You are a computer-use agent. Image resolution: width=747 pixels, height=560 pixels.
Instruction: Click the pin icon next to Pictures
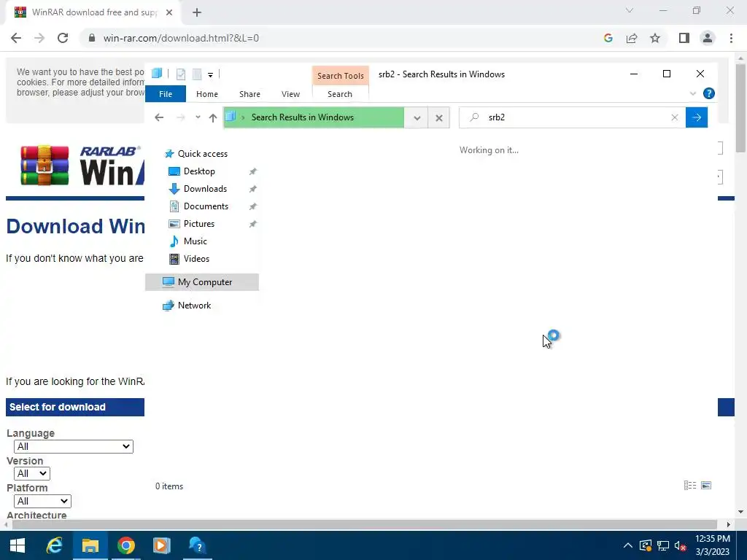(252, 224)
